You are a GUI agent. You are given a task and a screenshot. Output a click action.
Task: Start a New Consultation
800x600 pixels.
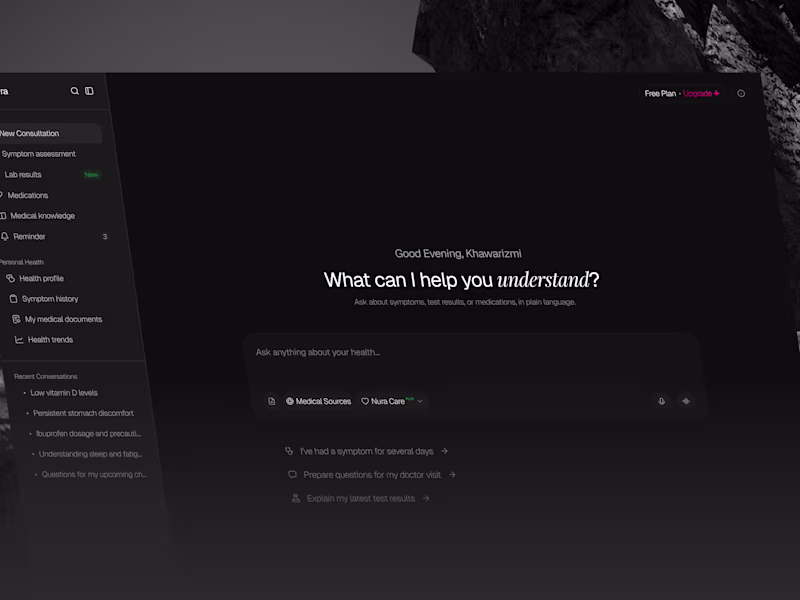(50, 133)
